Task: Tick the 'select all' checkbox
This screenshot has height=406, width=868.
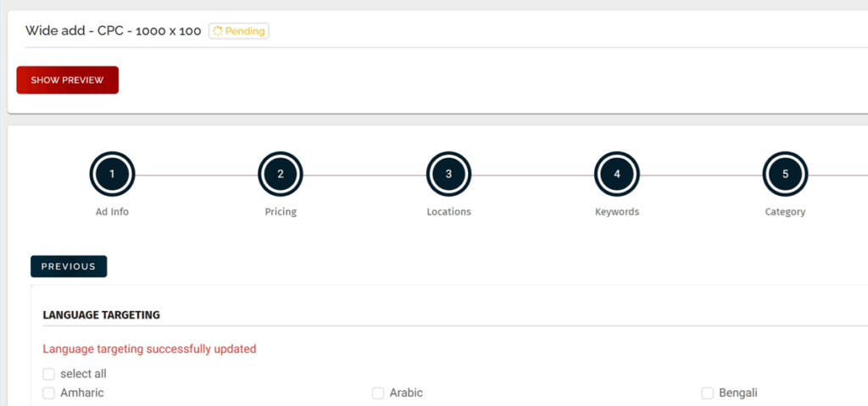Action: point(49,374)
